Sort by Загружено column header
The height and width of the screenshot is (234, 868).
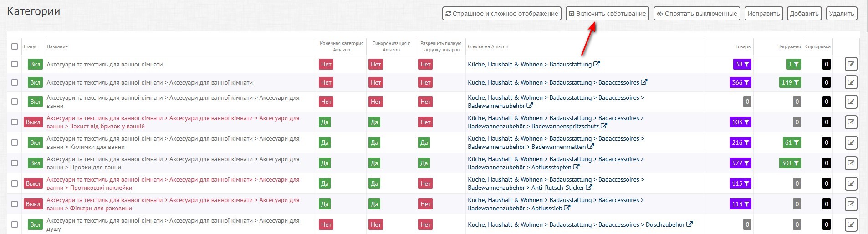pyautogui.click(x=789, y=46)
